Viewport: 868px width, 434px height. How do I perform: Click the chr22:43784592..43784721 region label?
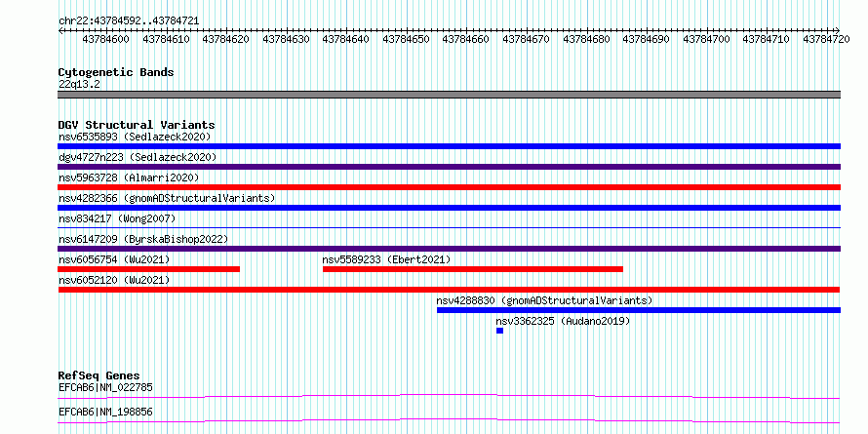pos(129,21)
